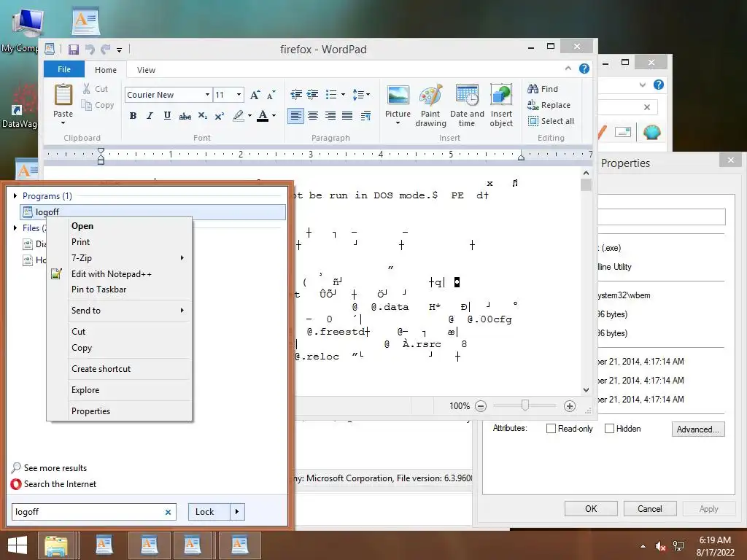Expand the Paste options arrow
747x560 pixels.
pyautogui.click(x=63, y=123)
